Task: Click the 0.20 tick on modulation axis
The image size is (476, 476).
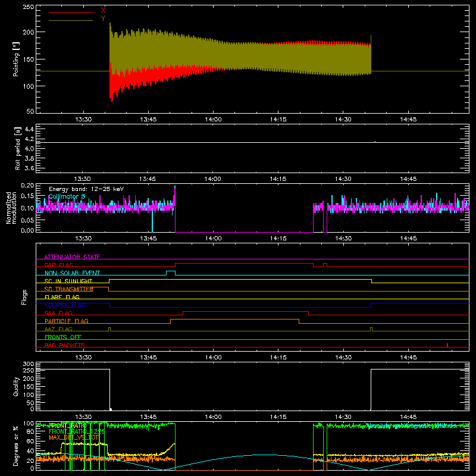Action: (27, 186)
